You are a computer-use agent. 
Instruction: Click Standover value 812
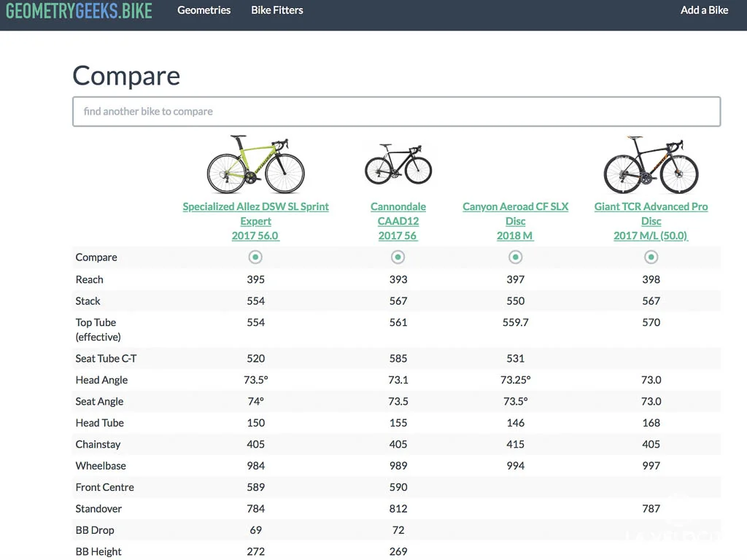(x=398, y=508)
